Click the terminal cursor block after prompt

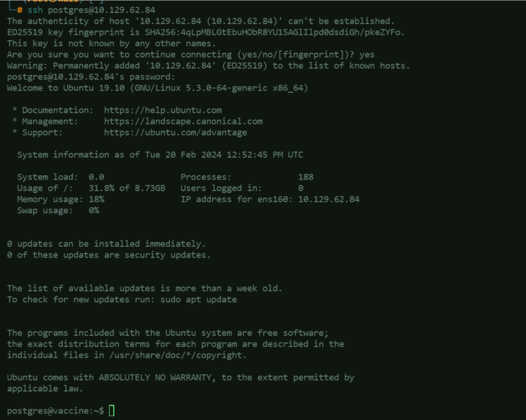click(x=111, y=410)
